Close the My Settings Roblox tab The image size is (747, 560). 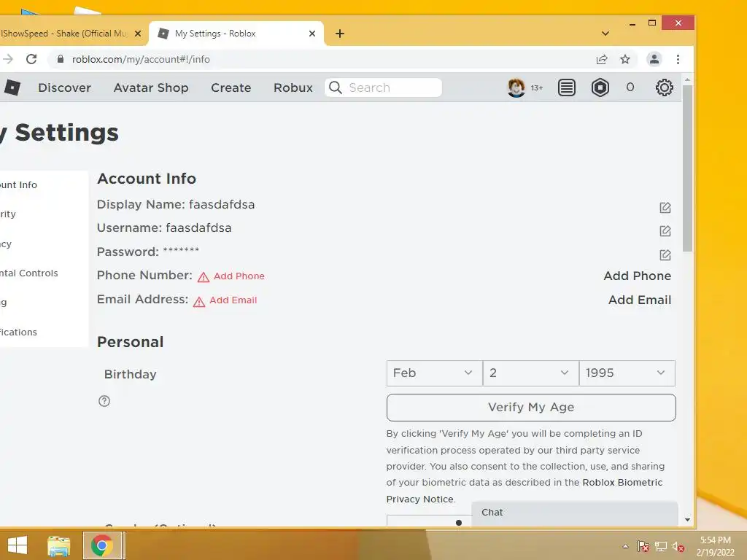(312, 34)
